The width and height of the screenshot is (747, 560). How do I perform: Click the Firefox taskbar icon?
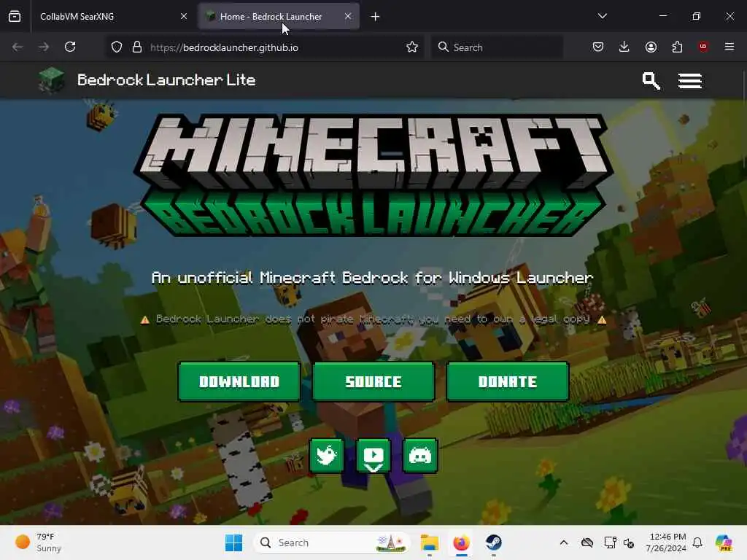[x=461, y=542]
